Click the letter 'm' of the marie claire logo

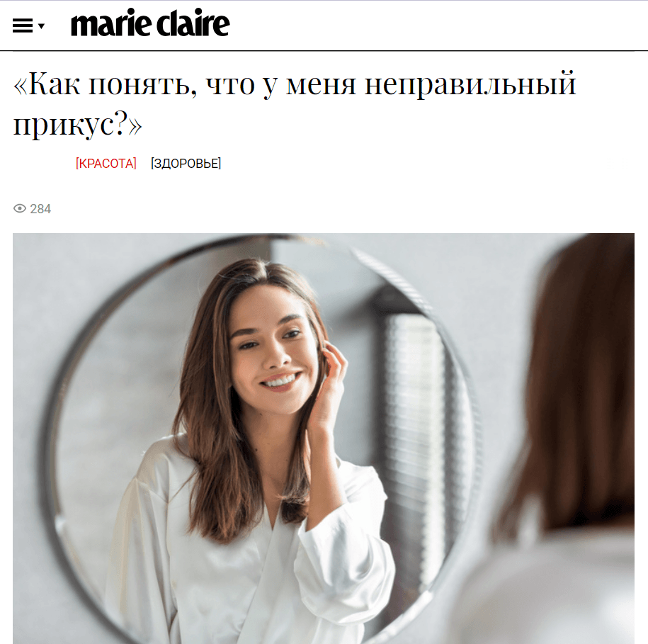[x=84, y=26]
